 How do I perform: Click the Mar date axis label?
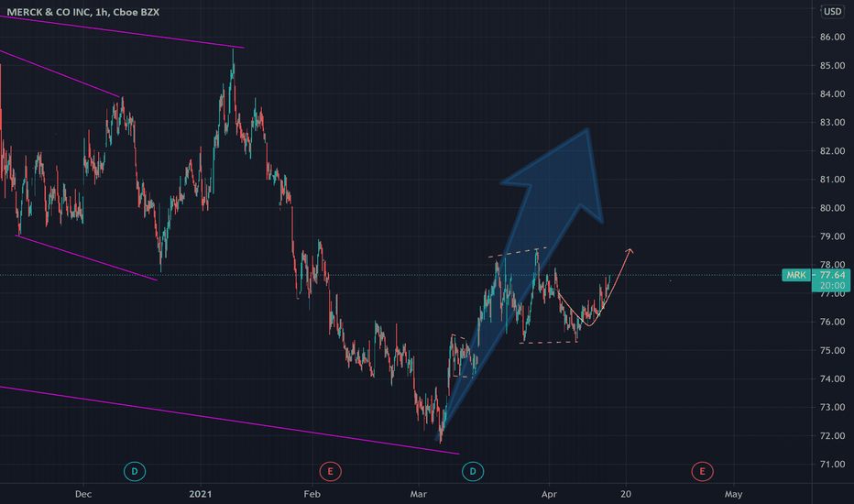click(418, 494)
